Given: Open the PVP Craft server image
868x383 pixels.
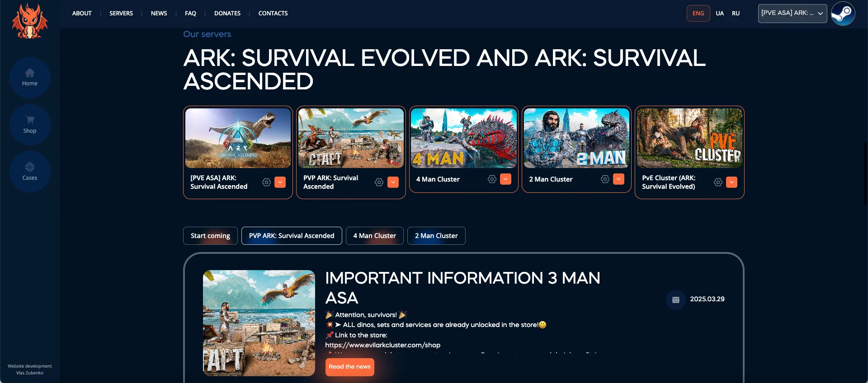Looking at the screenshot, I should pos(351,138).
